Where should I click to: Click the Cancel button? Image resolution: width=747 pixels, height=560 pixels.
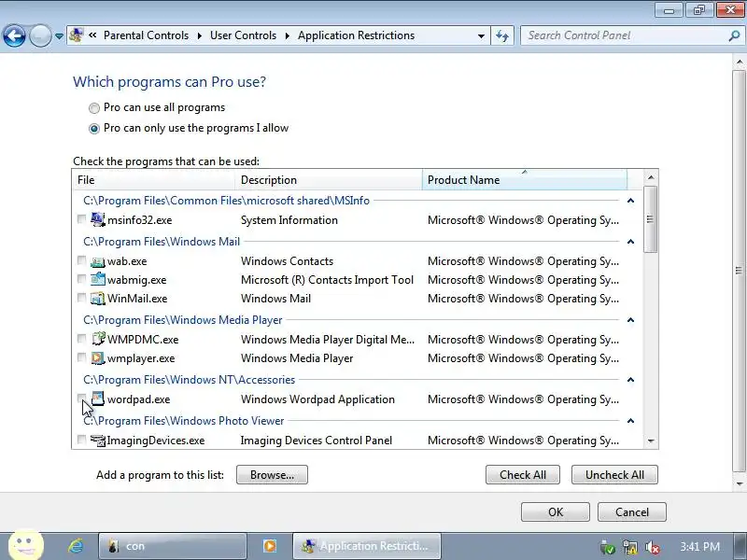[x=632, y=511]
